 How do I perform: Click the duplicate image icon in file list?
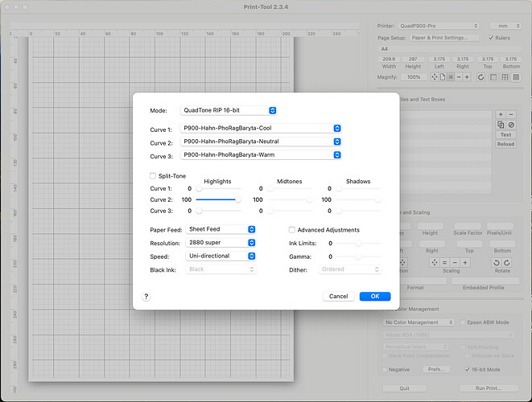click(x=501, y=125)
